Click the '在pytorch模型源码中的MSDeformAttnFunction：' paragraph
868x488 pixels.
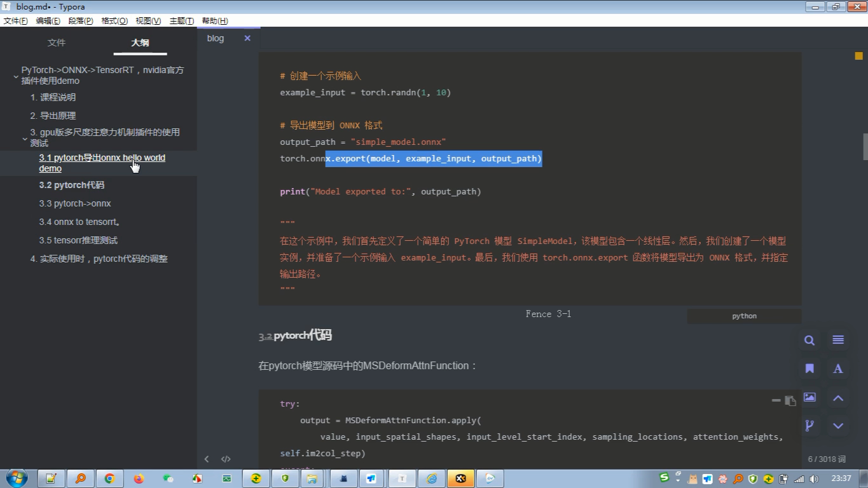(x=368, y=365)
